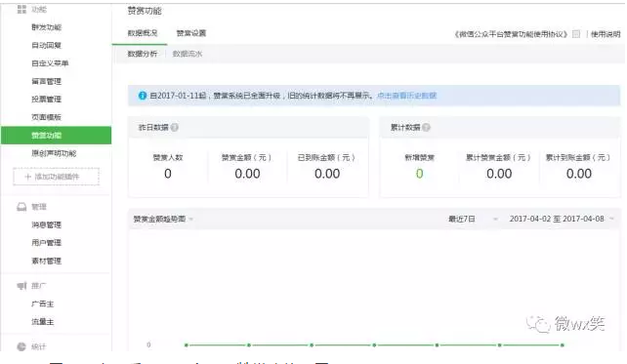Screen dimensions: 627x364
Task: Open 群发功能 in the sidebar
Action: (x=46, y=27)
